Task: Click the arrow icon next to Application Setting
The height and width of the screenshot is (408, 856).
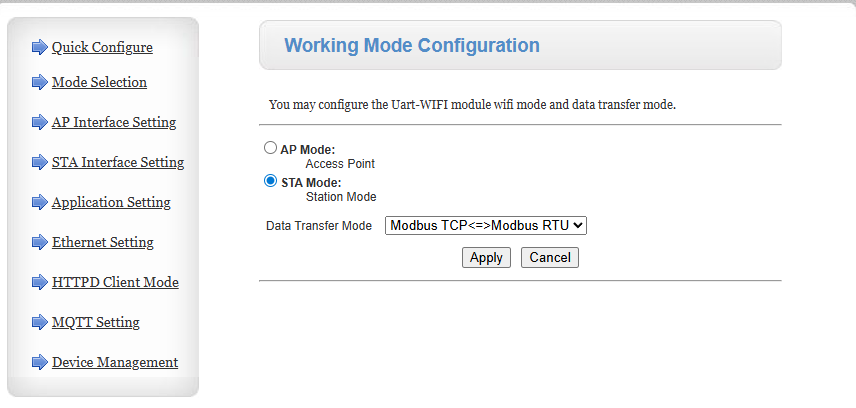Action: point(40,202)
